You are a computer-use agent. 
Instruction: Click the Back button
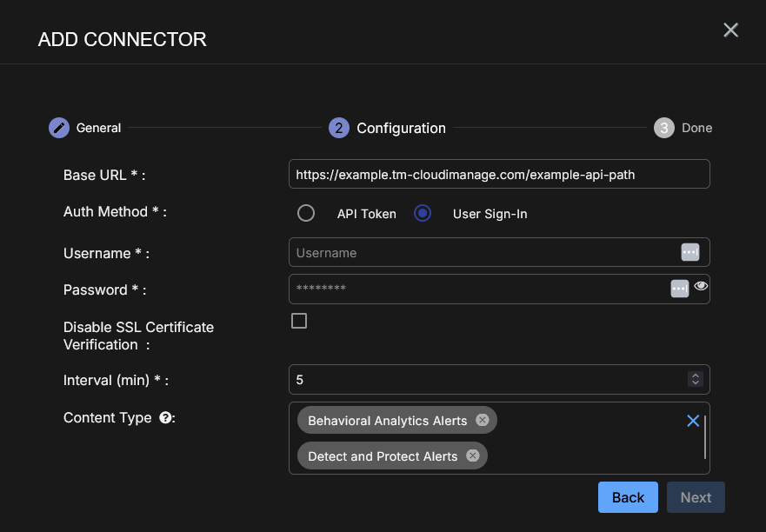628,497
